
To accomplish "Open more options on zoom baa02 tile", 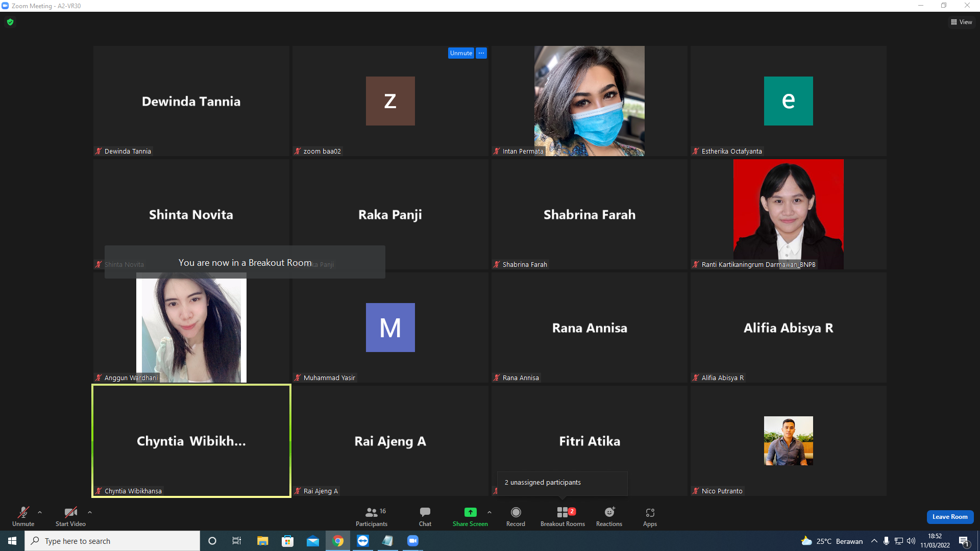I will point(481,53).
